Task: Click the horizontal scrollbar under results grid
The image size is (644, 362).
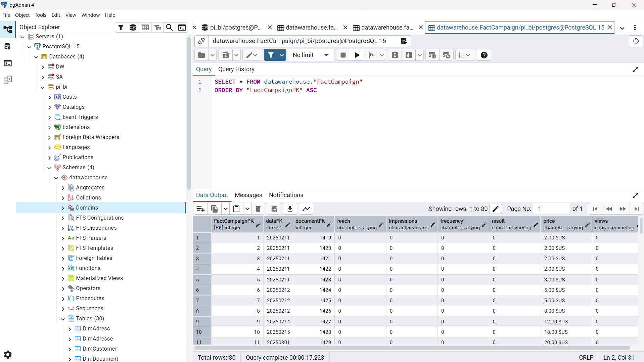Action: coord(412,348)
